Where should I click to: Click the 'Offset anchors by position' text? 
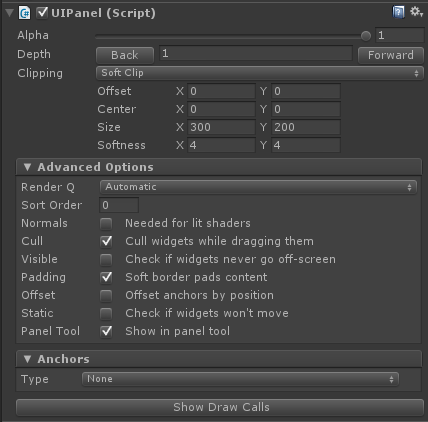[199, 295]
